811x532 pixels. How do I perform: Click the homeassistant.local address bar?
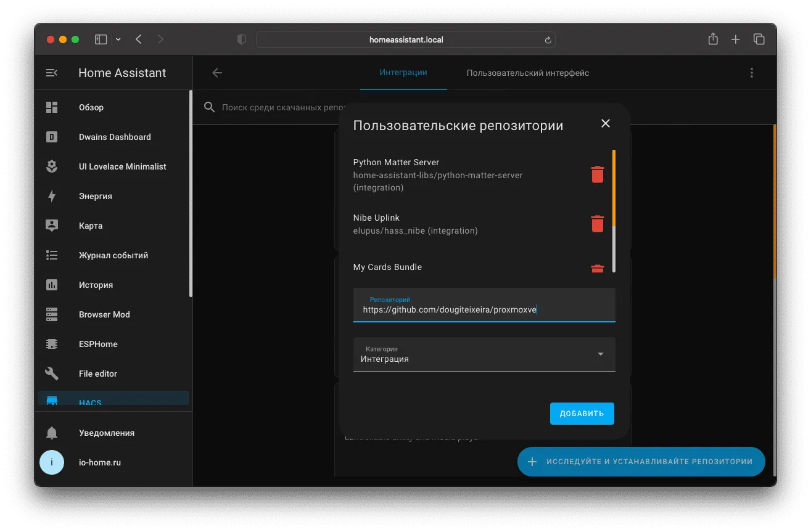(x=406, y=39)
